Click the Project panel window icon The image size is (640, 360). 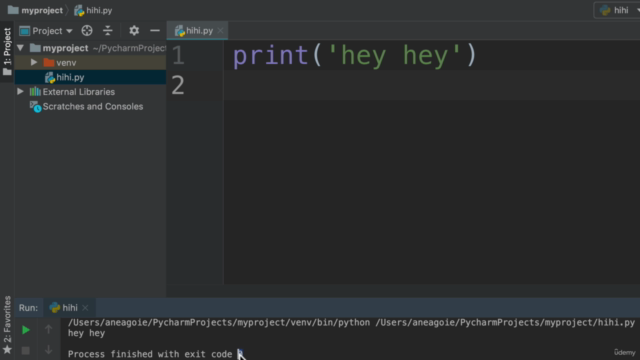(24, 31)
